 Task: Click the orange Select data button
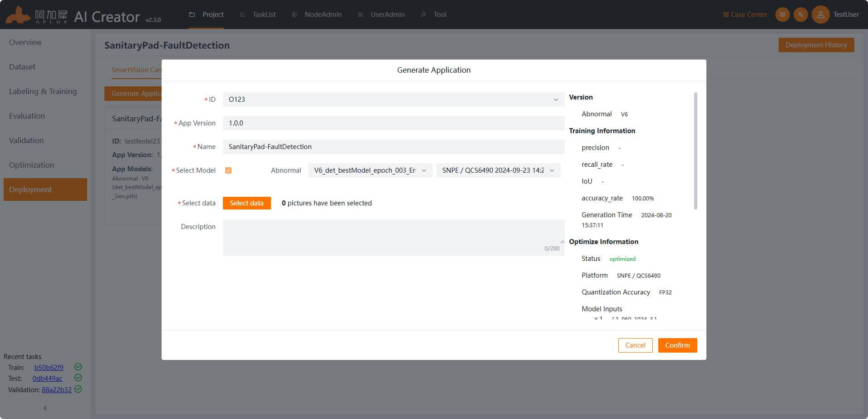coord(247,203)
